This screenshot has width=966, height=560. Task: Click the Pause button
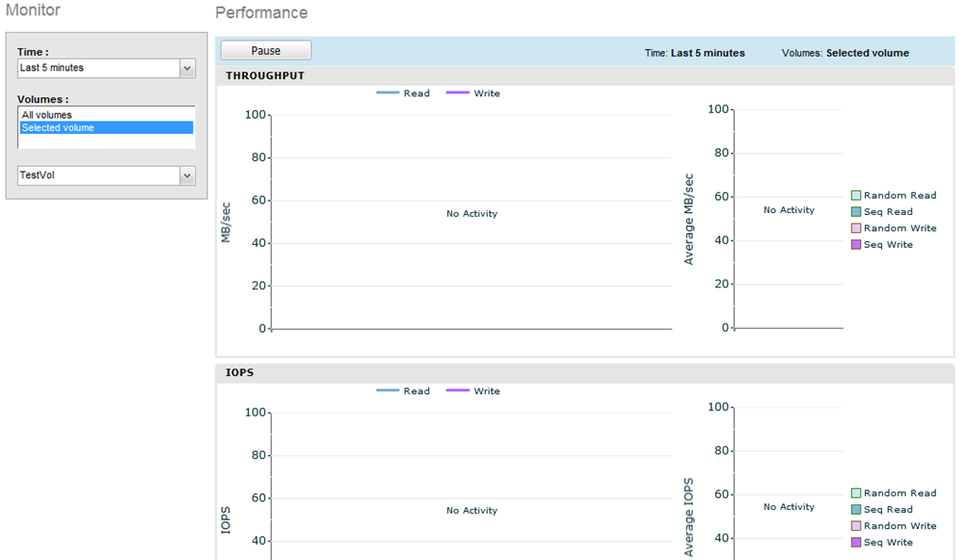pos(266,51)
